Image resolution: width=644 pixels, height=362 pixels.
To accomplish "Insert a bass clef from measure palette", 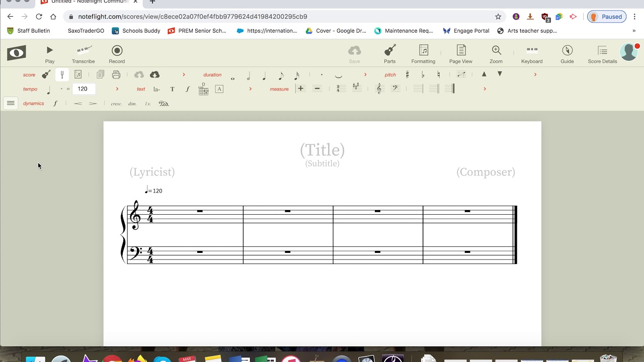I will [395, 88].
